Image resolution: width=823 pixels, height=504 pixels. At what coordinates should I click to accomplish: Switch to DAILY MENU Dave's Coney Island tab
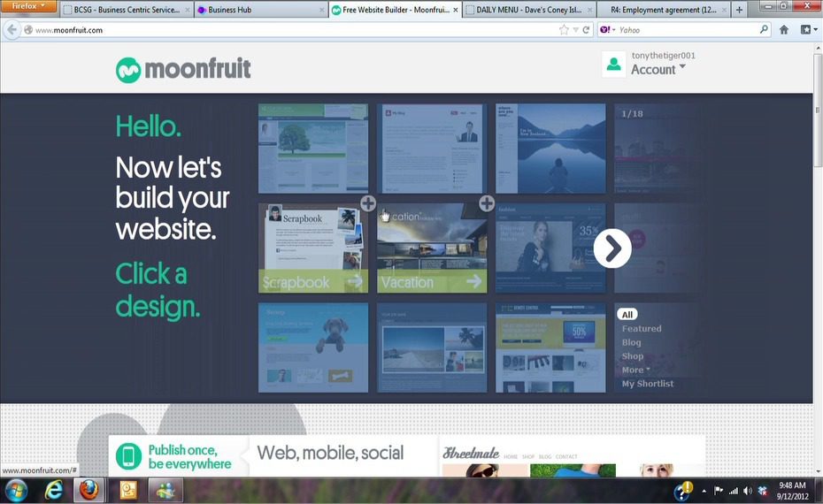tap(529, 10)
